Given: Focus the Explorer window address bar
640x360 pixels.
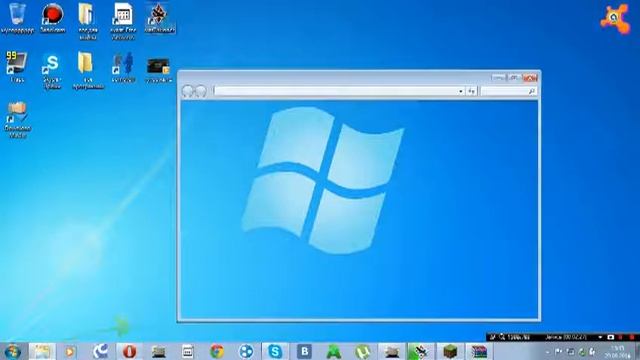Looking at the screenshot, I should pos(335,91).
